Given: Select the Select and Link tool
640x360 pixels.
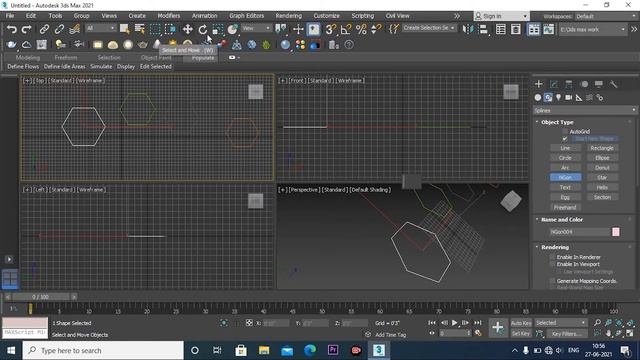Looking at the screenshot, I should pyautogui.click(x=44, y=29).
